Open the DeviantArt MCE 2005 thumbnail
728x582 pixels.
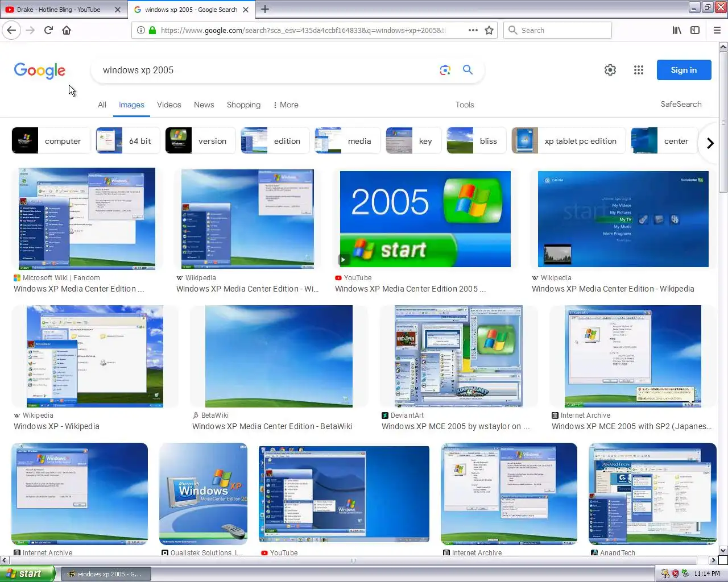(x=458, y=356)
